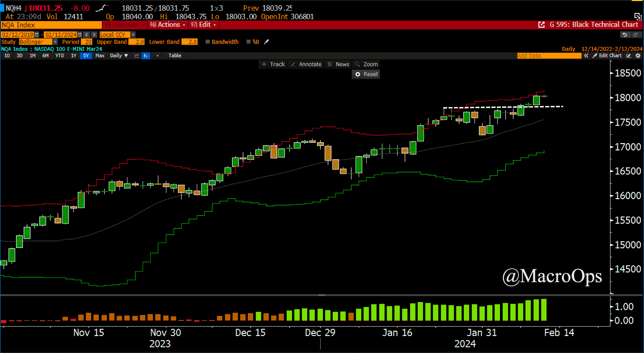Click the next date range arrow
The height and width of the screenshot is (353, 644).
(94, 35)
